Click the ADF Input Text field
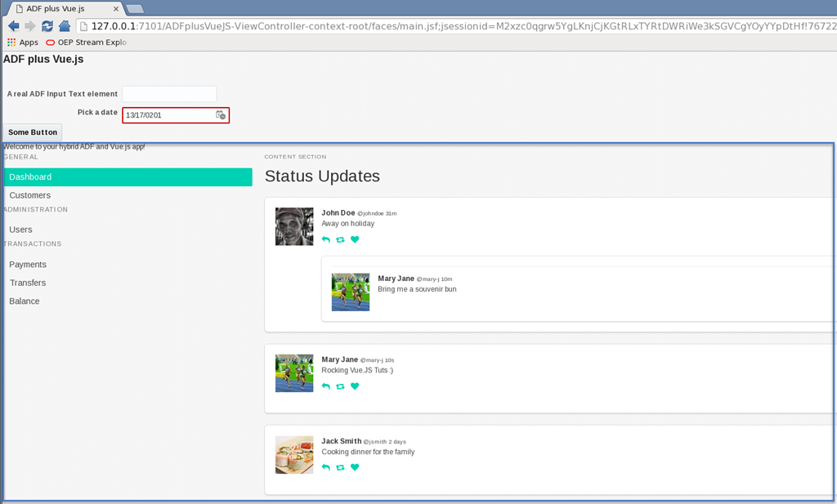 pyautogui.click(x=168, y=94)
